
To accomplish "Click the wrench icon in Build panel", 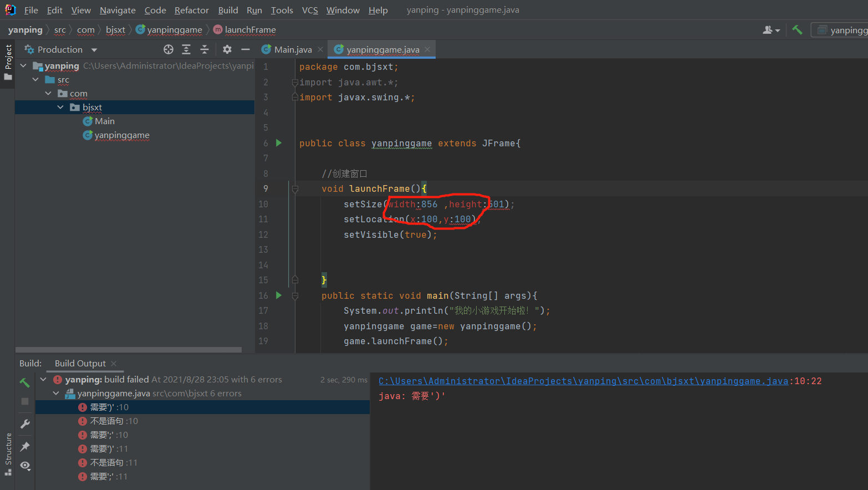I will pyautogui.click(x=25, y=424).
